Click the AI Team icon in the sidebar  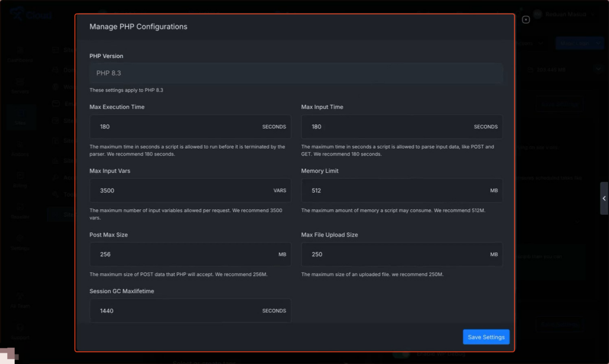tap(20, 300)
